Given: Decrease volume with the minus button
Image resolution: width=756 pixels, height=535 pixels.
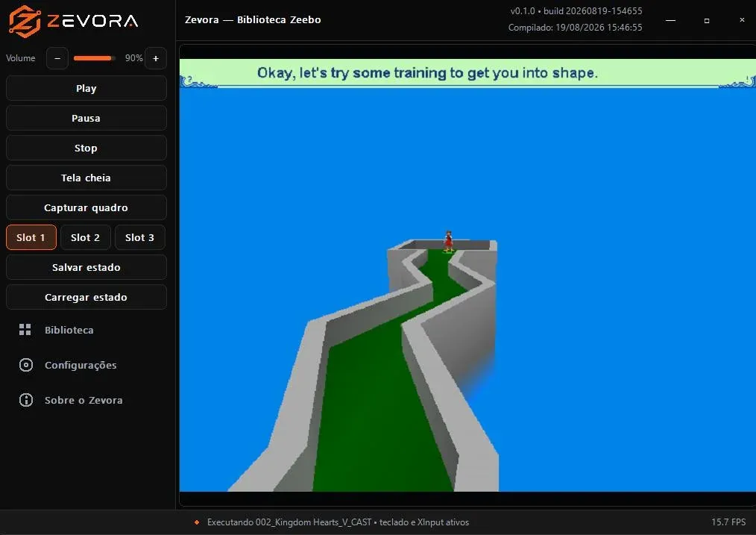Looking at the screenshot, I should coord(57,58).
